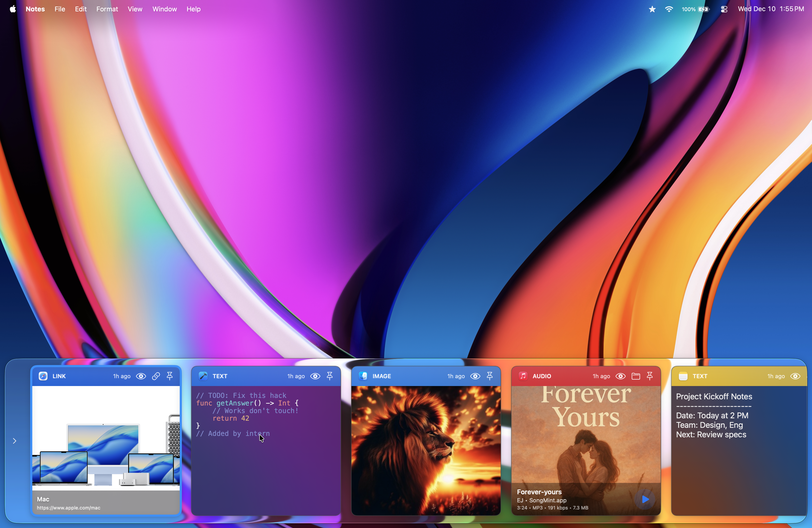Open the Wi-Fi status menu
This screenshot has height=528, width=812.
click(x=669, y=9)
